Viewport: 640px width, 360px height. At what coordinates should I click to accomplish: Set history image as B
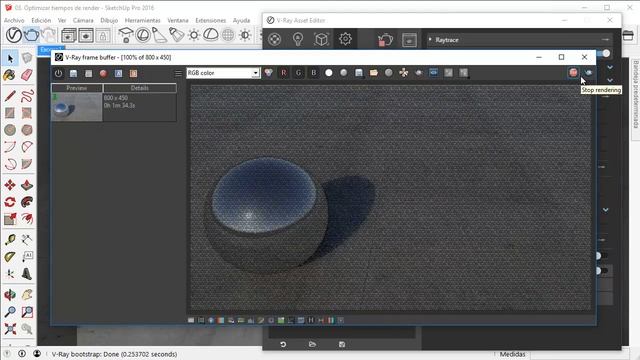(133, 73)
